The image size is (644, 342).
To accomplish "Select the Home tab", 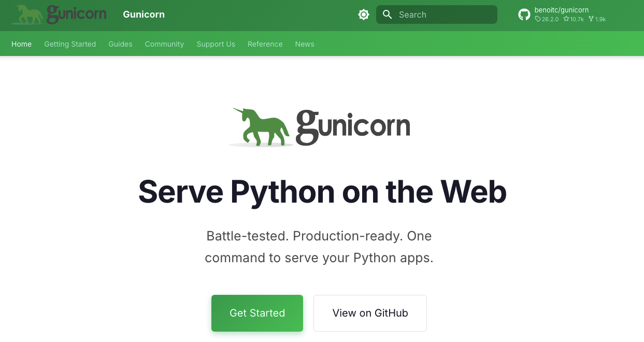I will (22, 44).
